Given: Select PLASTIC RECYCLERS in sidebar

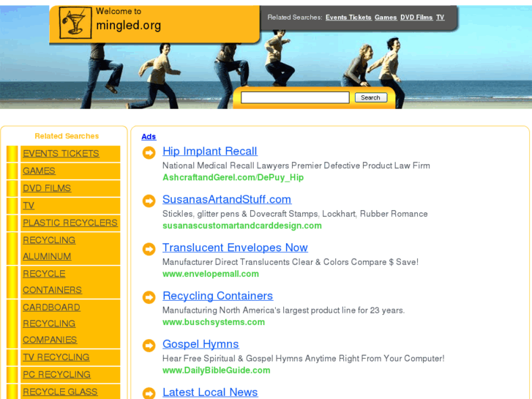Looking at the screenshot, I should click(x=70, y=223).
